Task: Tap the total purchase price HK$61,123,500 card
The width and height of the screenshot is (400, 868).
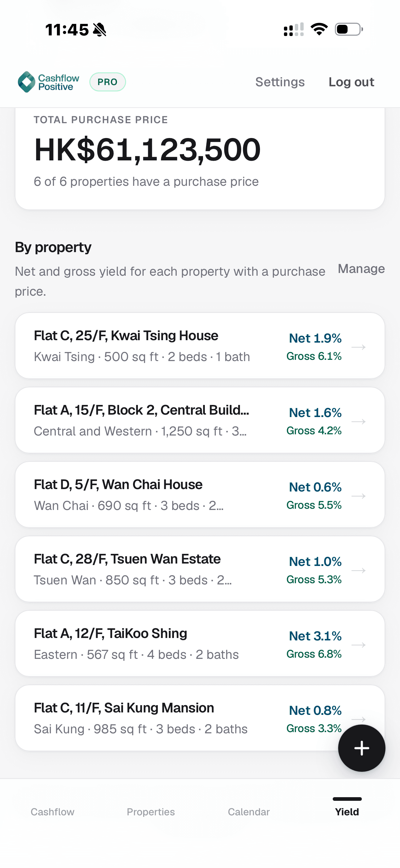Action: pyautogui.click(x=200, y=158)
